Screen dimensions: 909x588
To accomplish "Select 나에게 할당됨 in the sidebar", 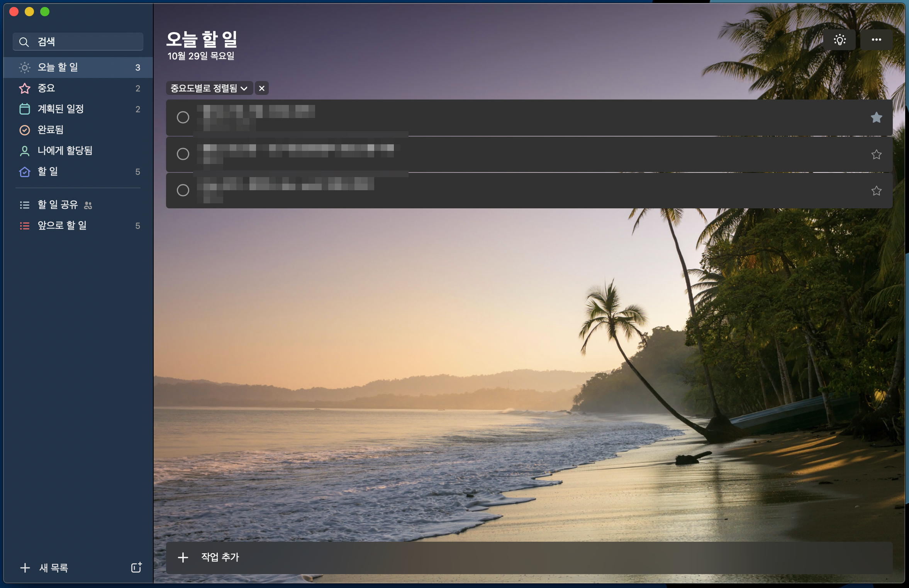I will [x=65, y=151].
